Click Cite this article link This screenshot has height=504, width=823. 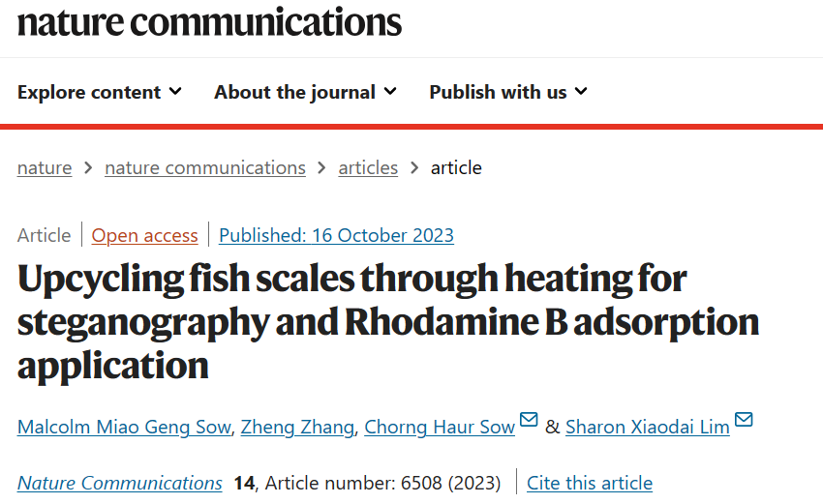pyautogui.click(x=590, y=483)
